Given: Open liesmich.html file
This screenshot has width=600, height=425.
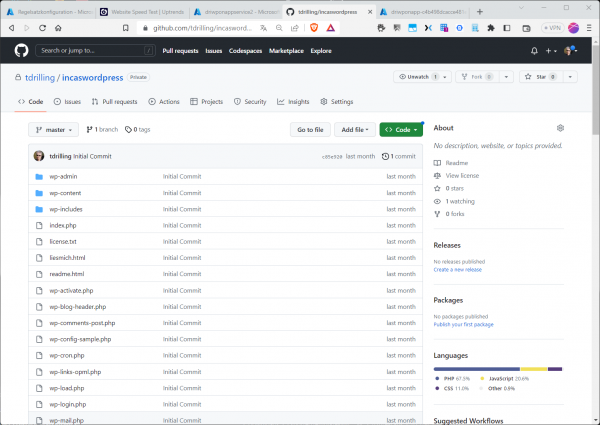Looking at the screenshot, I should tap(67, 258).
